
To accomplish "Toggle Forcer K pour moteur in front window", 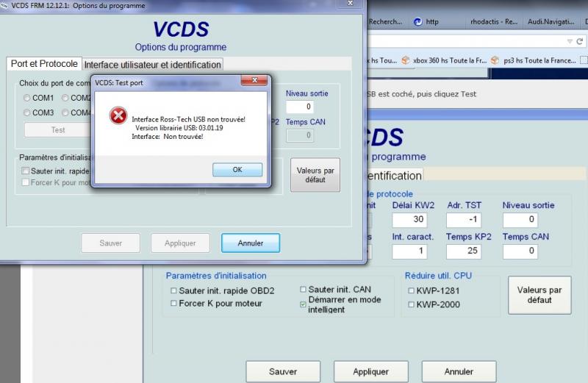I will tap(25, 182).
